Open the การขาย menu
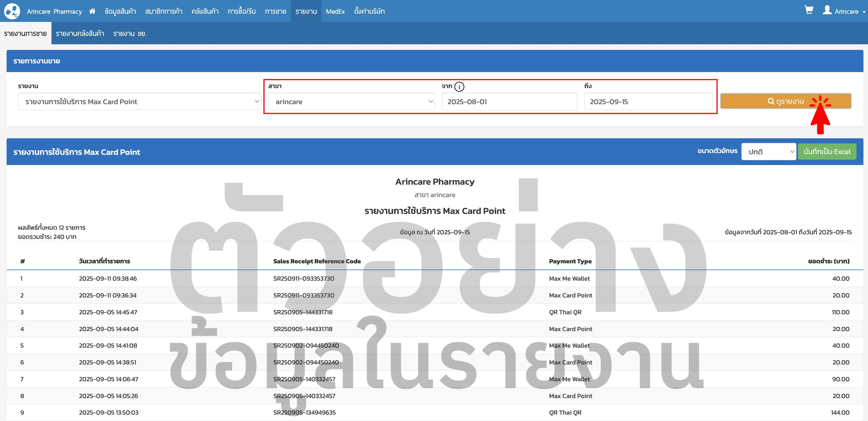 (x=275, y=11)
